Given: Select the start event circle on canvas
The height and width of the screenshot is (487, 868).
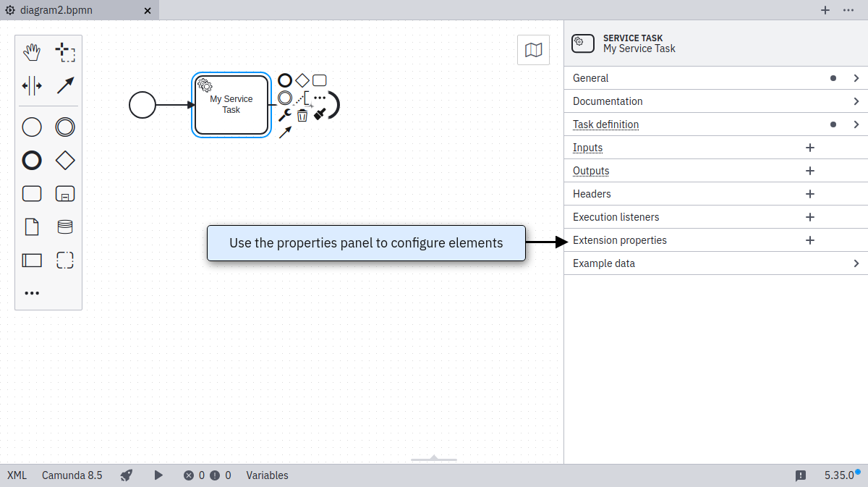Looking at the screenshot, I should pyautogui.click(x=142, y=105).
